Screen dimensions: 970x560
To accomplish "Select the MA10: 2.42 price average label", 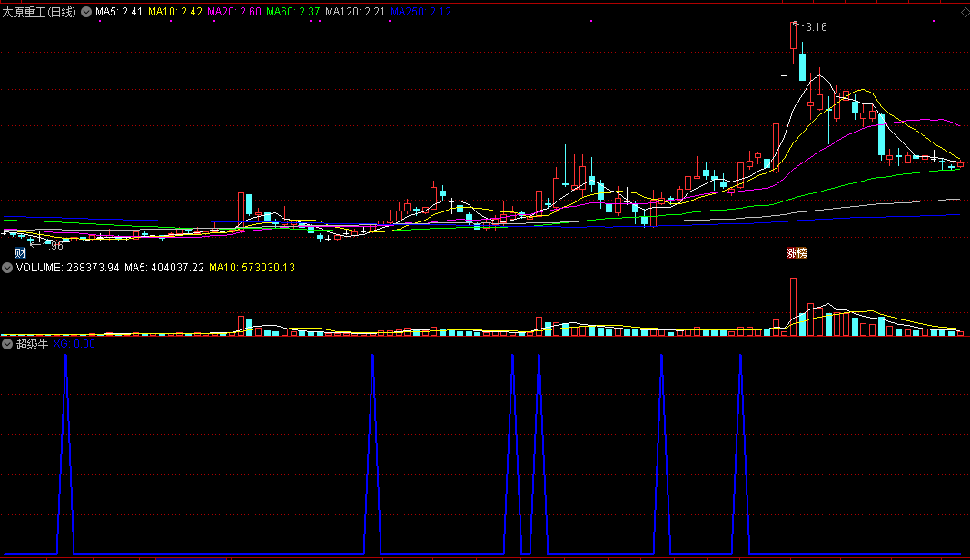I will (x=175, y=12).
